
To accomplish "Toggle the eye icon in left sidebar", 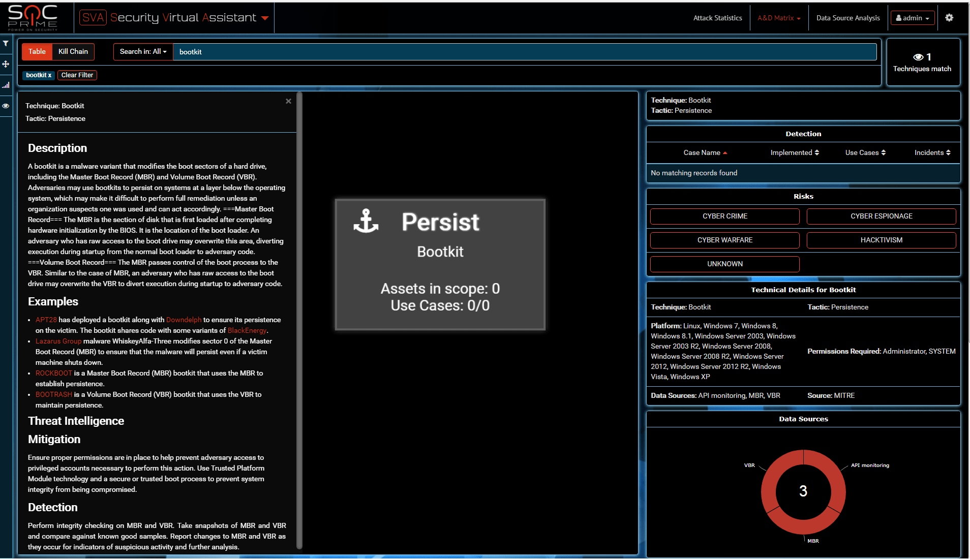I will (6, 106).
